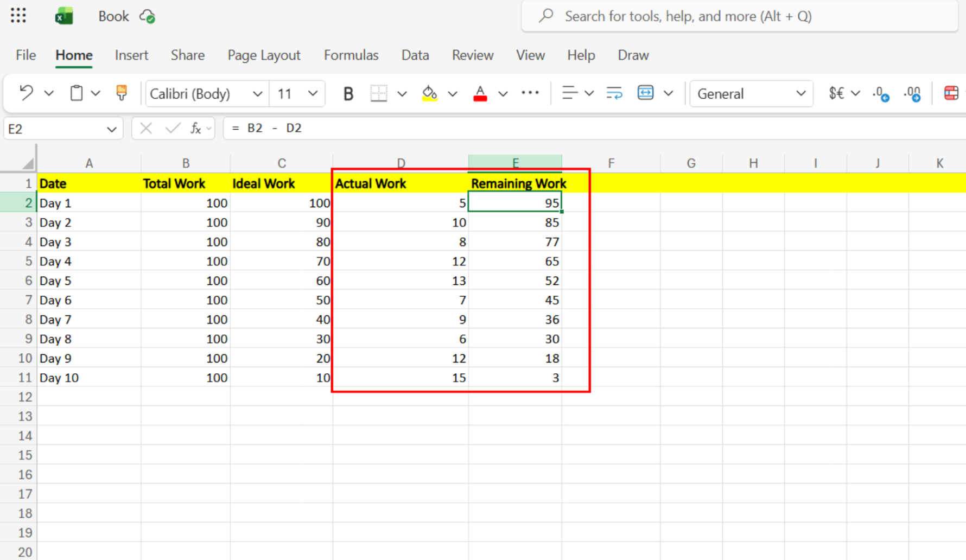Switch to the Review tab

473,55
